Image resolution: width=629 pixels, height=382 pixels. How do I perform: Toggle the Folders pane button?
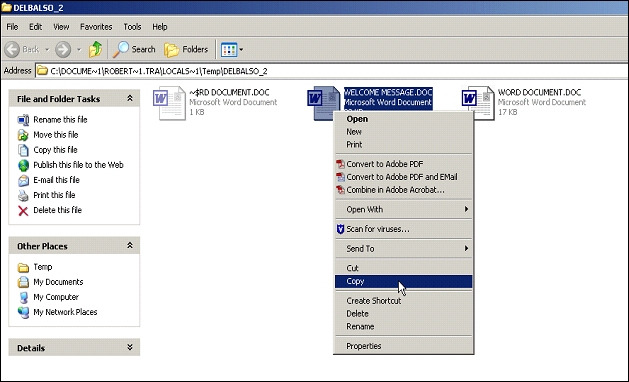pyautogui.click(x=187, y=49)
